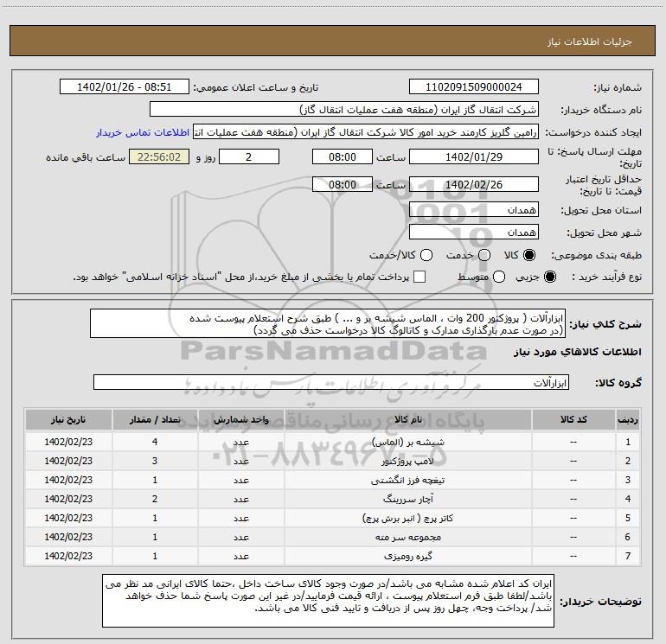This screenshot has height=644, width=666.
Task: Click the remaining days field showing 2
Action: [x=249, y=156]
